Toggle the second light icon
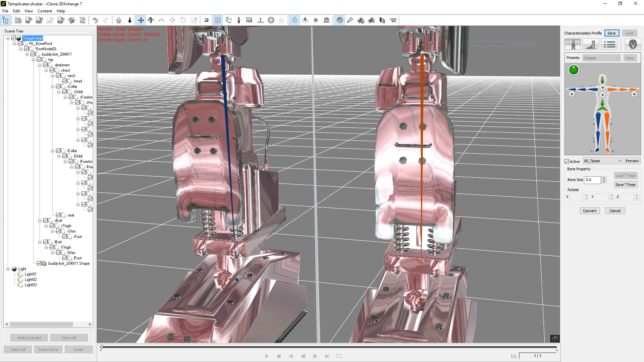Image resolution: width=644 pixels, height=362 pixels. [305, 20]
